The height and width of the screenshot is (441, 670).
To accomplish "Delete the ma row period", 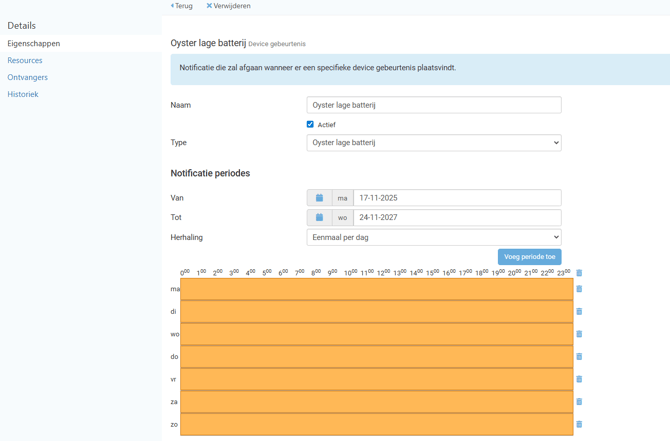I will pyautogui.click(x=579, y=289).
